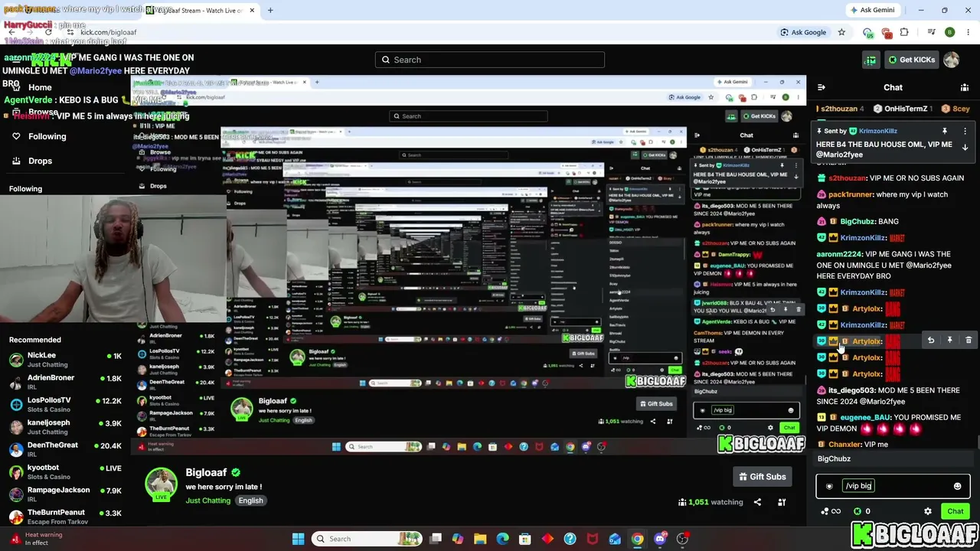
Task: Click the Bigloaaf channel name
Action: 206,472
